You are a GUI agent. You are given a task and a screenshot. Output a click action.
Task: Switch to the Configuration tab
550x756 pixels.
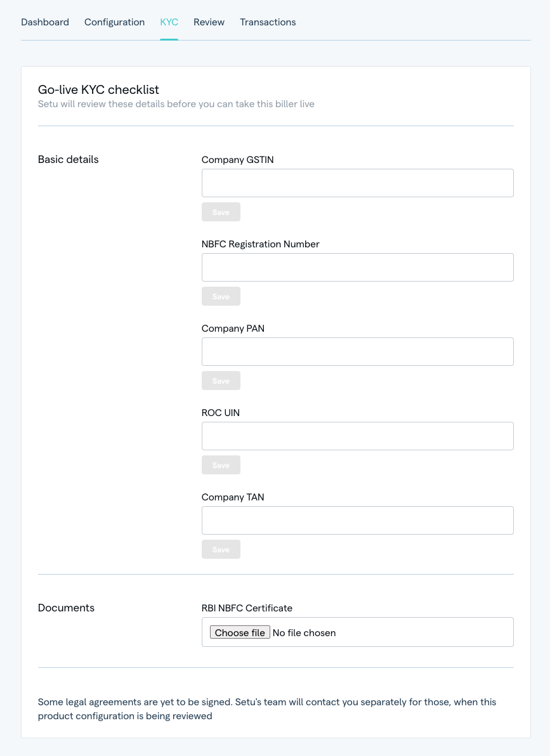tap(114, 22)
